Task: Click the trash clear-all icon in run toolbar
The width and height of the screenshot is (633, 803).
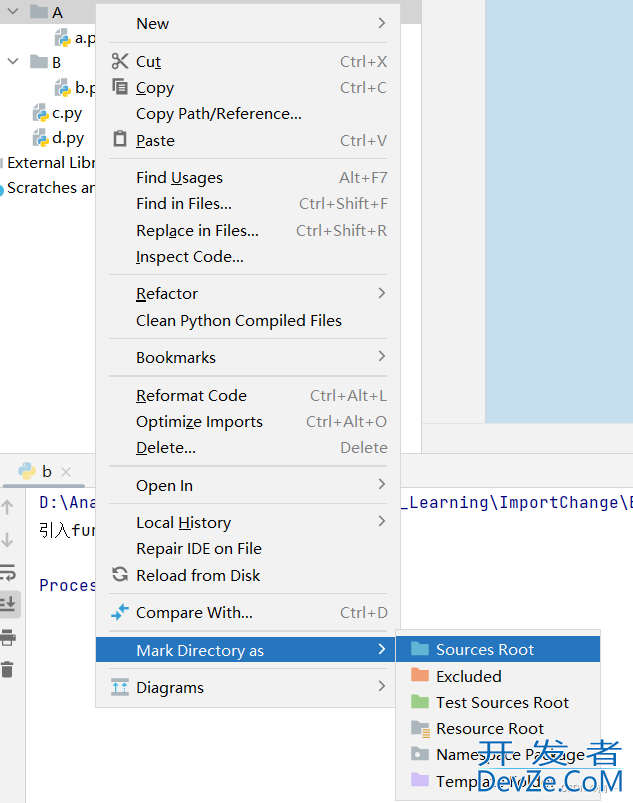Action: point(8,669)
